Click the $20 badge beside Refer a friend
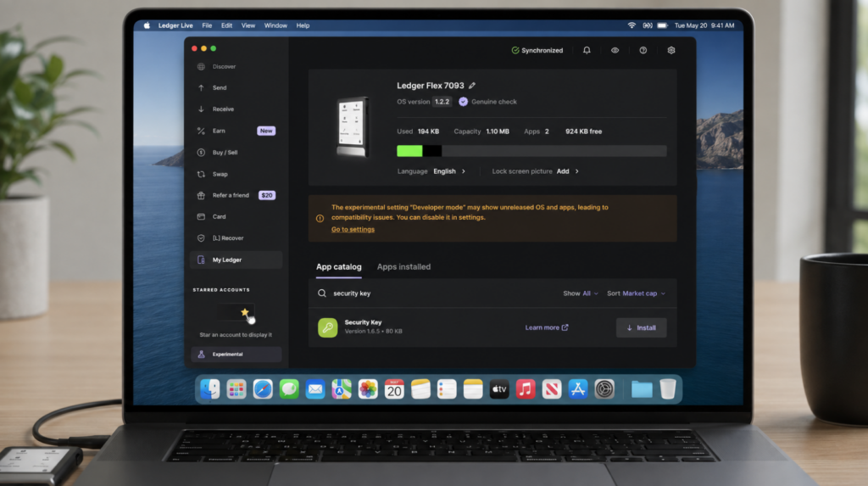868x486 pixels. click(267, 195)
